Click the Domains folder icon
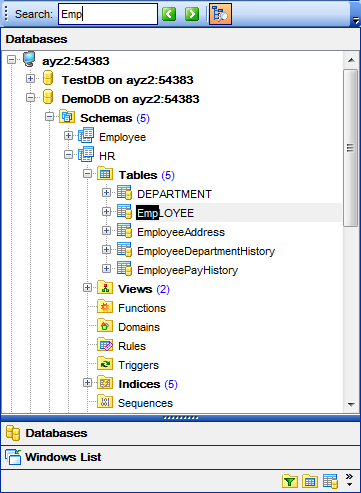This screenshot has height=493, width=361. (x=105, y=326)
